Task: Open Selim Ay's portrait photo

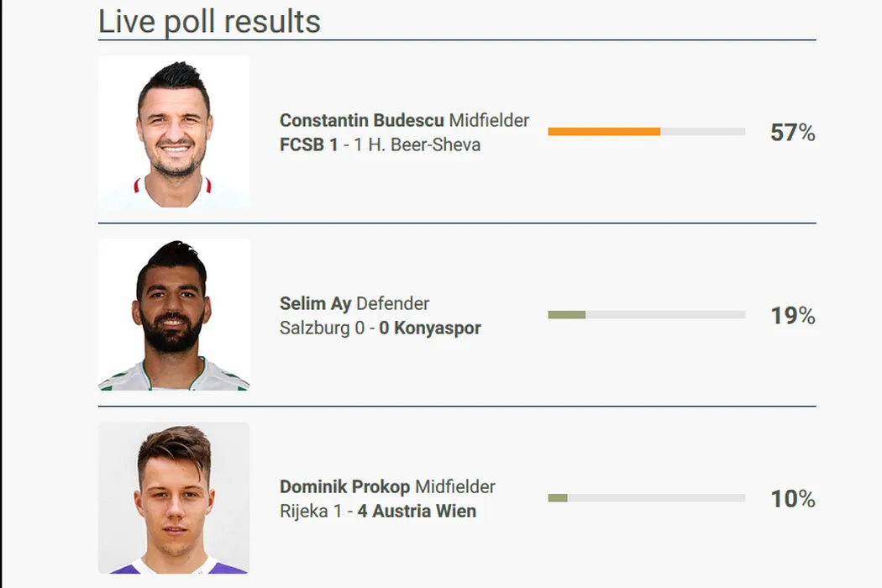Action: click(x=174, y=315)
